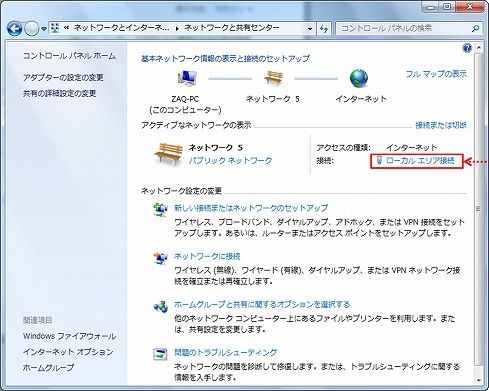Open the recent pages dropdown arrow

coord(44,29)
